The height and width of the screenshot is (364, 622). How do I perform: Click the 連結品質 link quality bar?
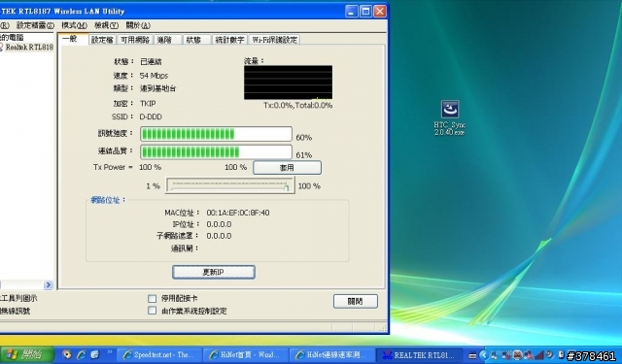pyautogui.click(x=216, y=151)
